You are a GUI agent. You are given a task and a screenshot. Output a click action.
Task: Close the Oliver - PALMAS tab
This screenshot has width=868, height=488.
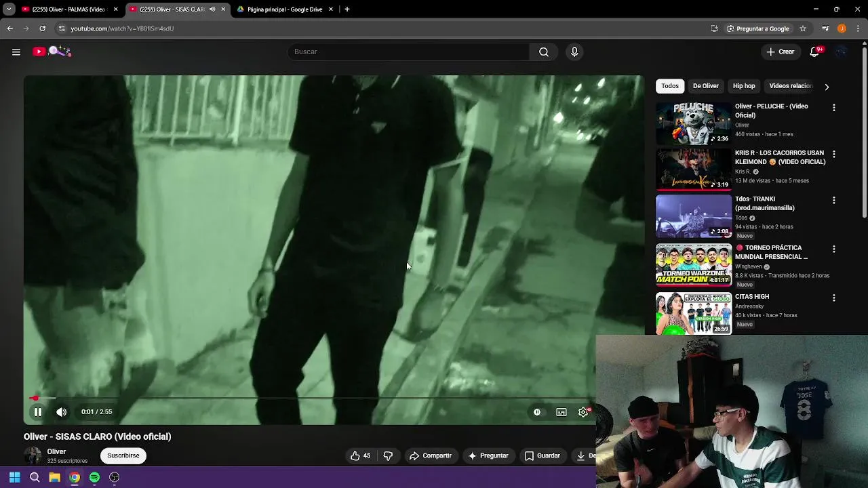pyautogui.click(x=115, y=9)
